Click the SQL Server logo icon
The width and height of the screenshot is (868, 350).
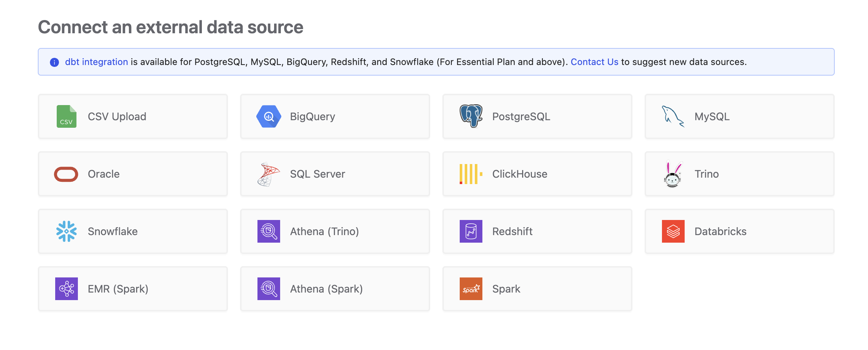click(x=268, y=174)
